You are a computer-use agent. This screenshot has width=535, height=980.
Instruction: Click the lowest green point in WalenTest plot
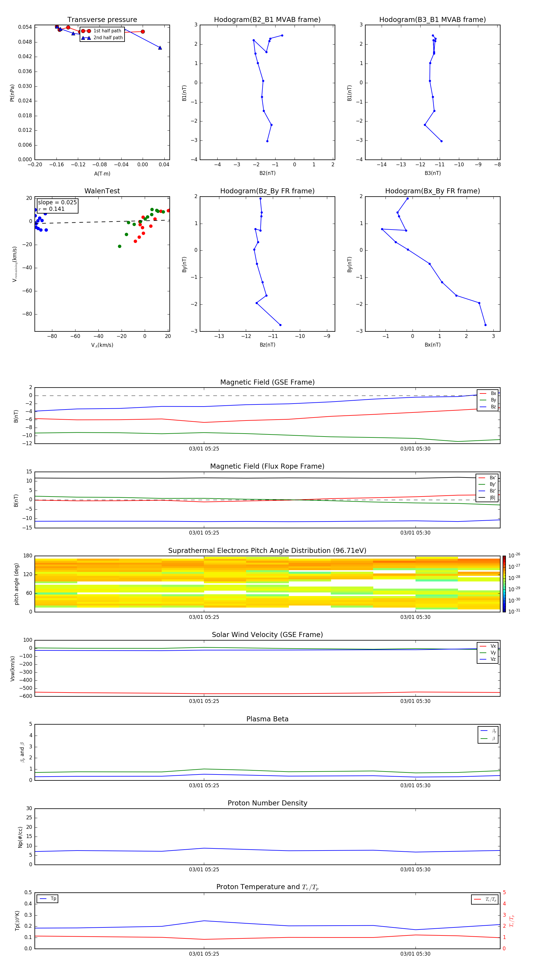click(x=119, y=246)
